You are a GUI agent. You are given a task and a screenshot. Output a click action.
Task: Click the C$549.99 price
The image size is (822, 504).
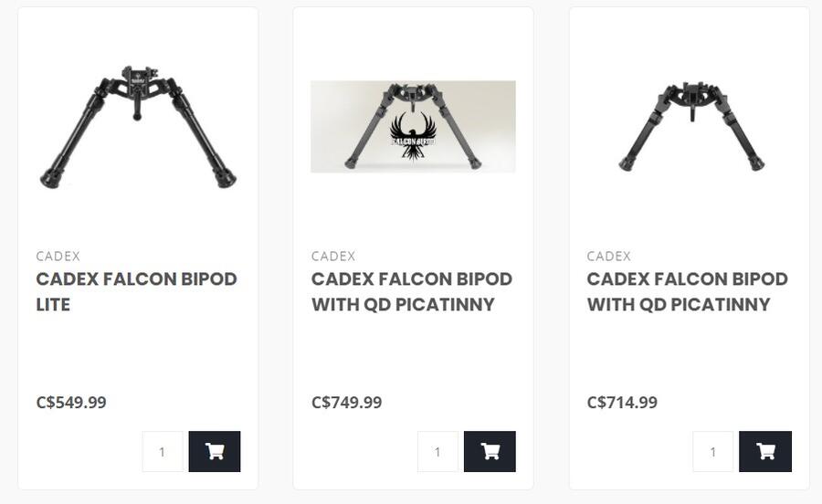pos(71,402)
